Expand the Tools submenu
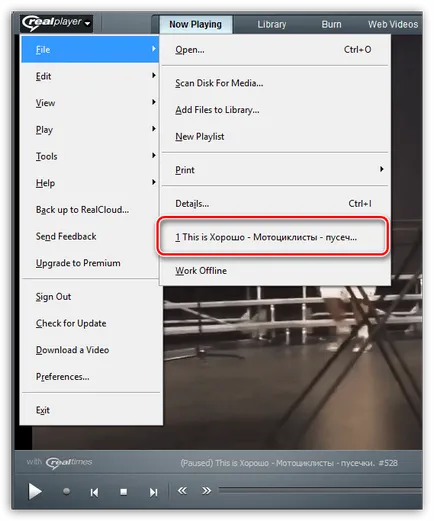This screenshot has width=434, height=521. (x=90, y=156)
